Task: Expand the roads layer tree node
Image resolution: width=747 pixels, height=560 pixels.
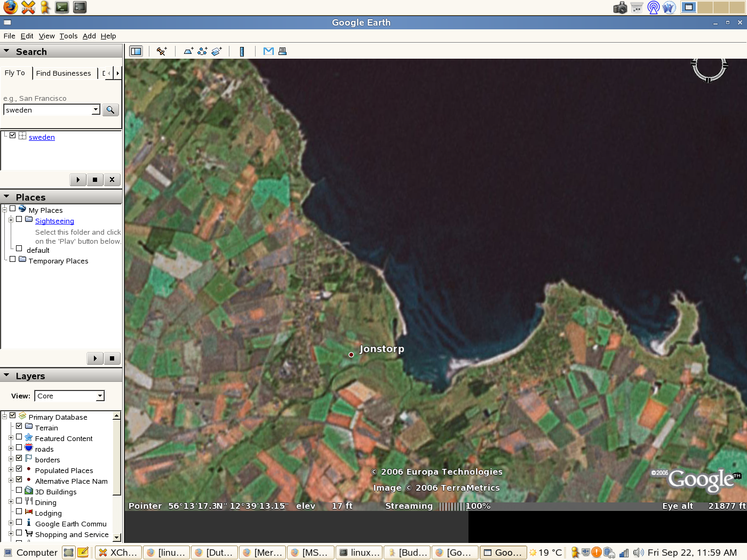Action: point(11,448)
